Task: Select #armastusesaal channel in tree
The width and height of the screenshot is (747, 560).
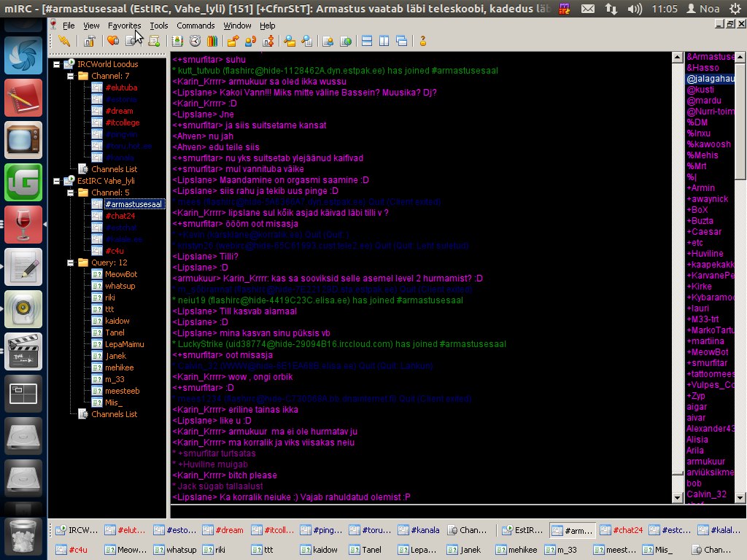Action: pyautogui.click(x=134, y=204)
